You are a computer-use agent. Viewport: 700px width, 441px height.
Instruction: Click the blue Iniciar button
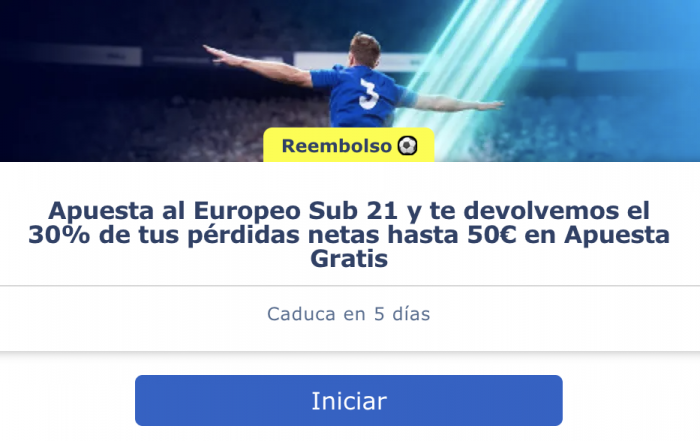click(x=349, y=400)
